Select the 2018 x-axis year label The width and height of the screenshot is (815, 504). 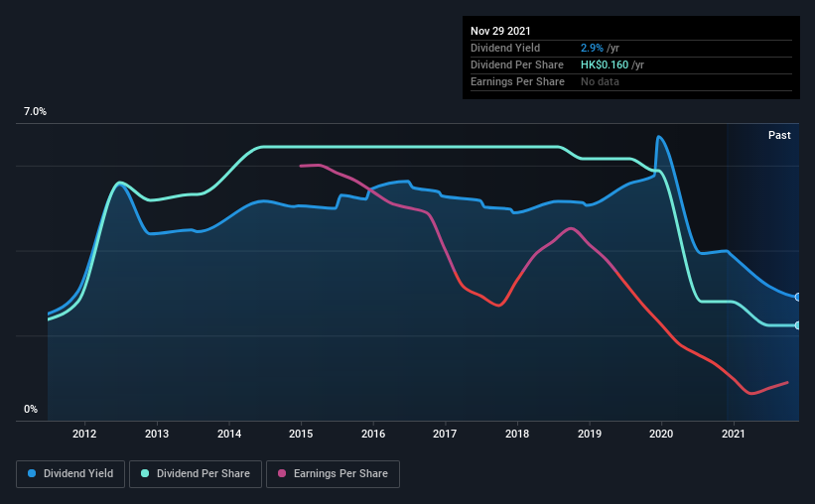click(x=517, y=434)
